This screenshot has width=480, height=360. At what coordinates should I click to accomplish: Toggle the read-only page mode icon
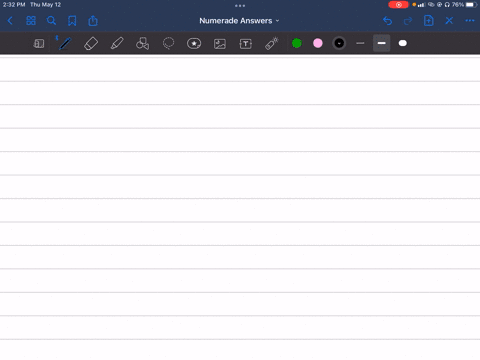click(x=39, y=43)
